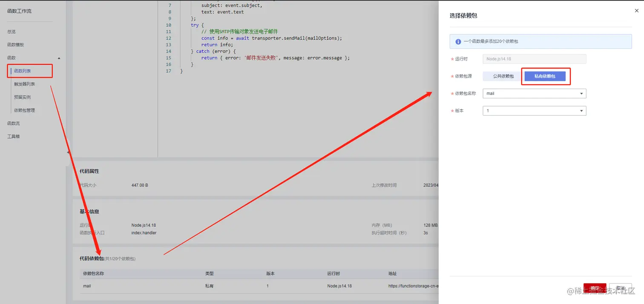Select 公共依赖包 as dependency source
The height and width of the screenshot is (304, 644).
tap(503, 76)
